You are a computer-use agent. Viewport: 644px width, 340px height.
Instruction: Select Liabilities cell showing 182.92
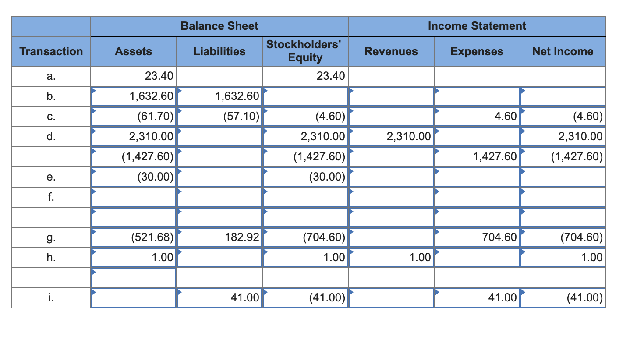[x=219, y=237]
